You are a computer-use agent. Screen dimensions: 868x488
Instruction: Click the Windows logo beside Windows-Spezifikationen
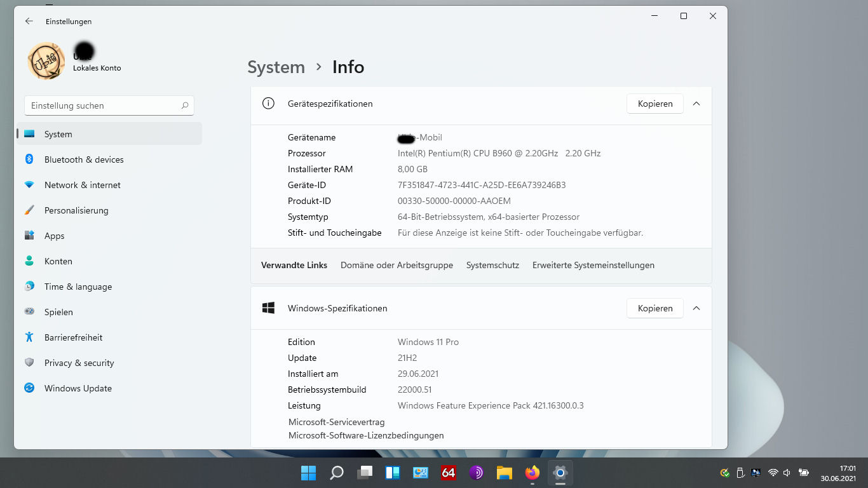[x=268, y=308]
